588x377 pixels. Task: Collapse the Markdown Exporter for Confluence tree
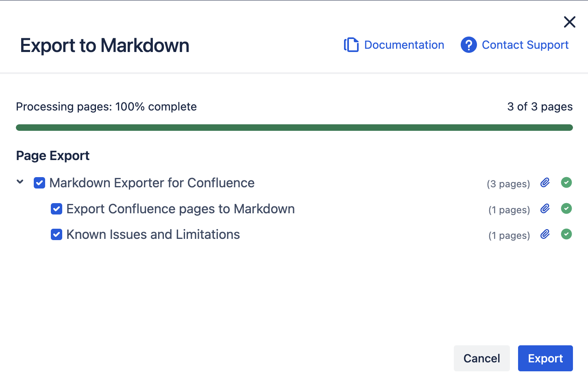(x=20, y=182)
